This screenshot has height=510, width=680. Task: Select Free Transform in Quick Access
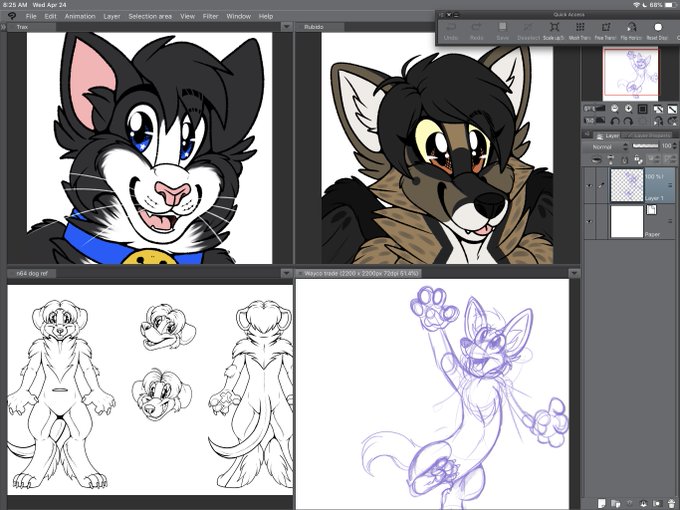coord(606,32)
